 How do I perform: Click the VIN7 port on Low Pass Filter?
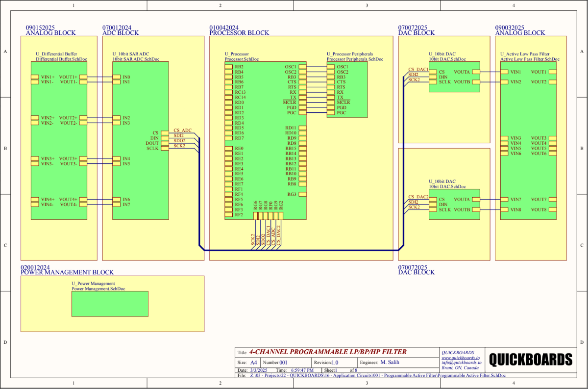tap(504, 200)
